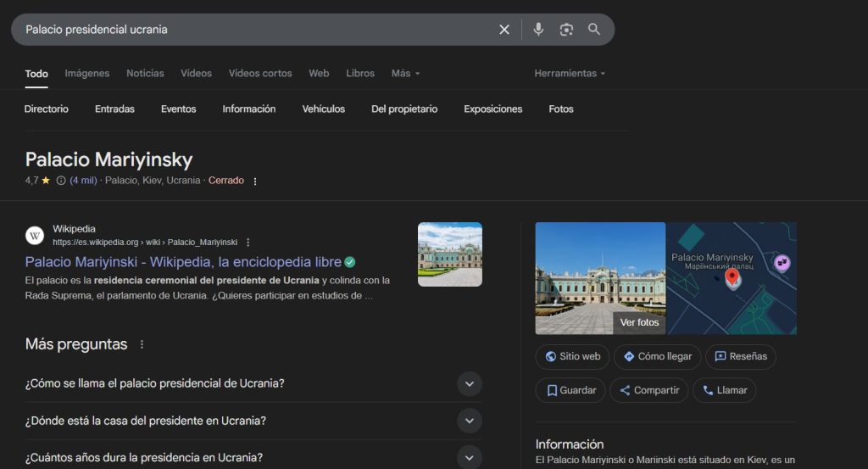Open three-dot menu beside Cerrado status
Screen dimensions: 868x469
254,181
